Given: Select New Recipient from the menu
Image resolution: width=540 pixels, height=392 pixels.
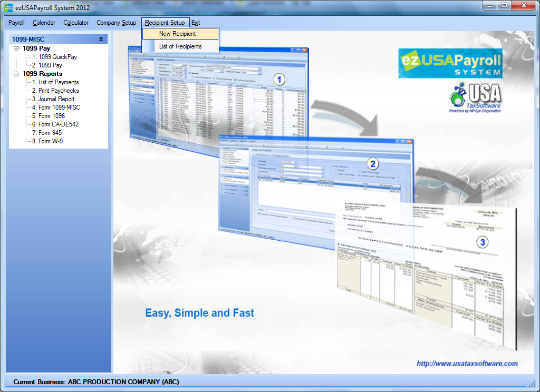Looking at the screenshot, I should [178, 34].
